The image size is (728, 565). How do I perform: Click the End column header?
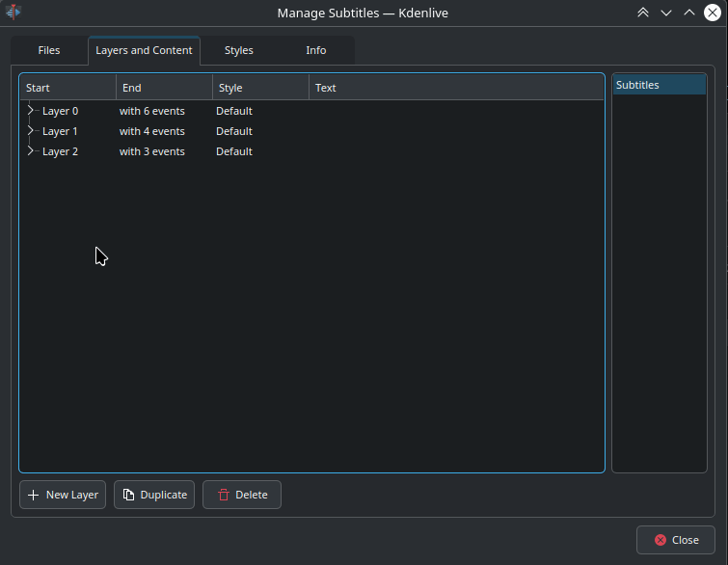coord(164,88)
